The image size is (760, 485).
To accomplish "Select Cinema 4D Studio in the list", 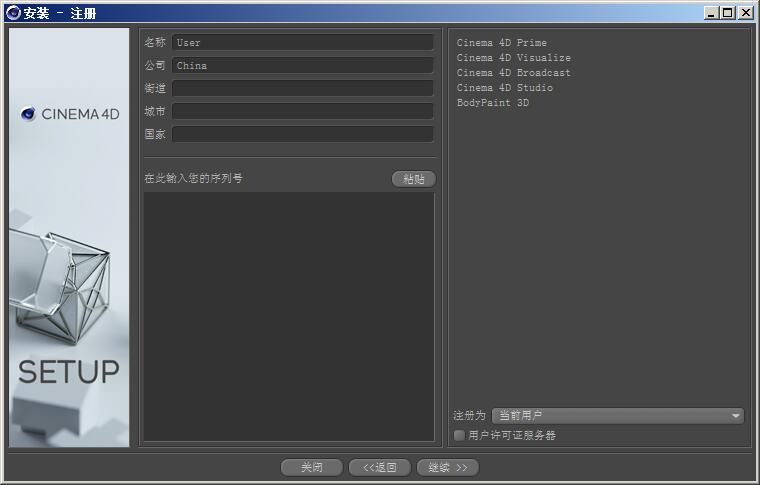I will 505,88.
